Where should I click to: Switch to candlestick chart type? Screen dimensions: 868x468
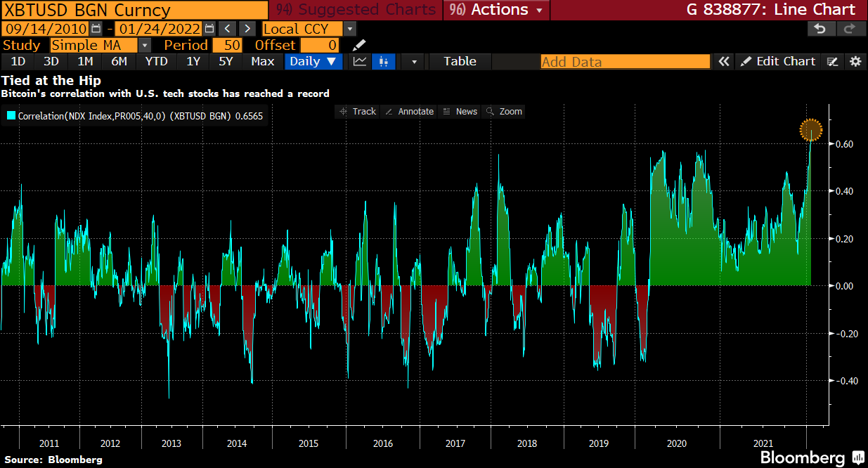tap(383, 61)
